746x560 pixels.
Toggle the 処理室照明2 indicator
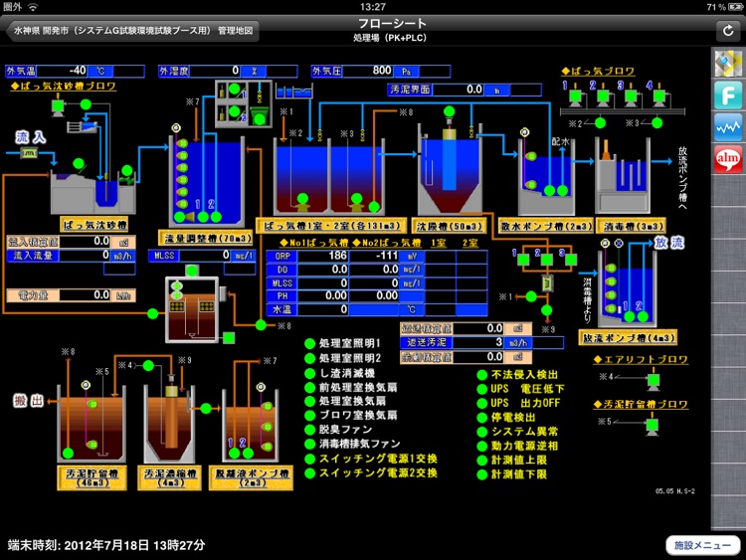tap(309, 358)
